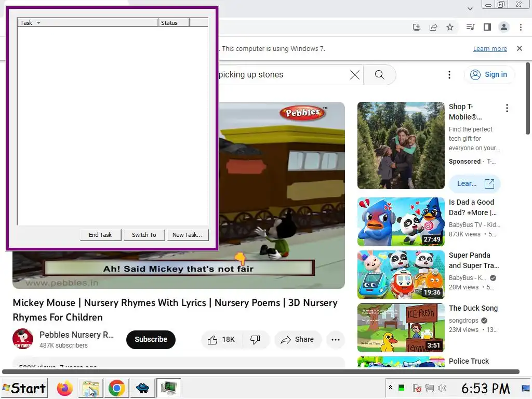The image size is (532, 399).
Task: Click network tray icon
Action: 430,388
